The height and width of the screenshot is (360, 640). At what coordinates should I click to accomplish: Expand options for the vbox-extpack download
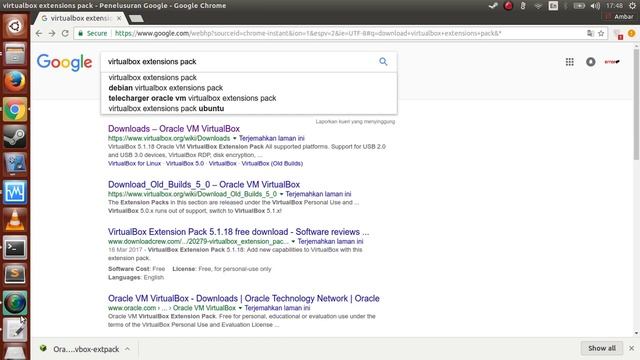(127, 349)
